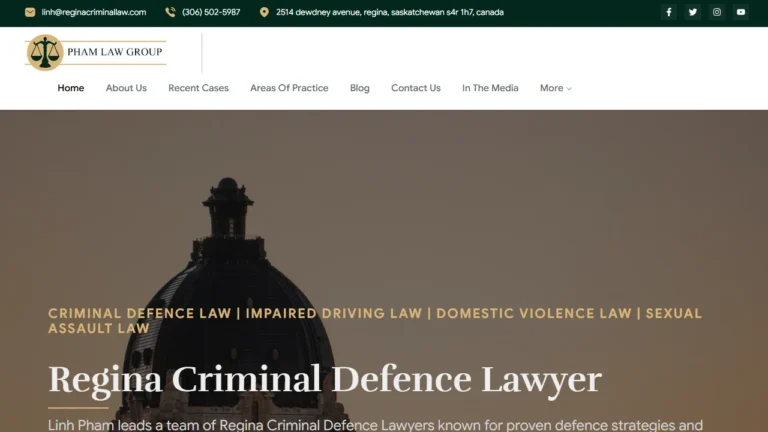Viewport: 768px width, 432px height.
Task: Click the Regina Criminal Defence Lawyer heading
Action: pyautogui.click(x=325, y=380)
